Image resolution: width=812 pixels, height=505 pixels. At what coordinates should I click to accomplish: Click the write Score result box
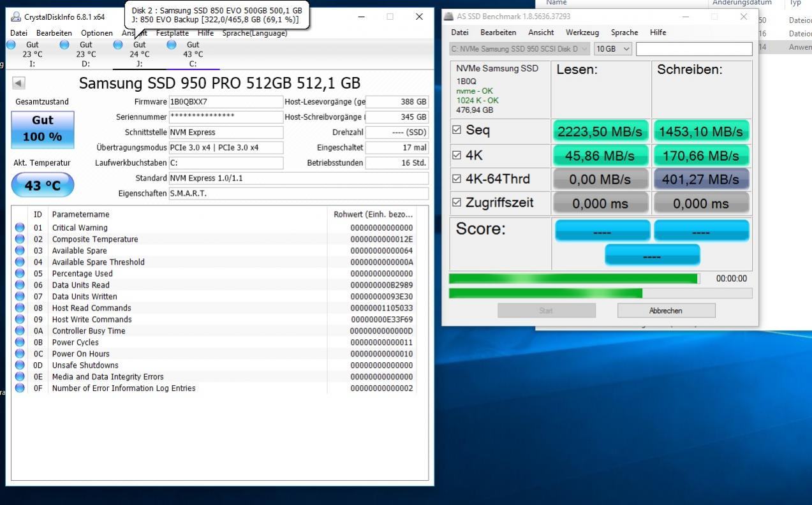pos(701,231)
